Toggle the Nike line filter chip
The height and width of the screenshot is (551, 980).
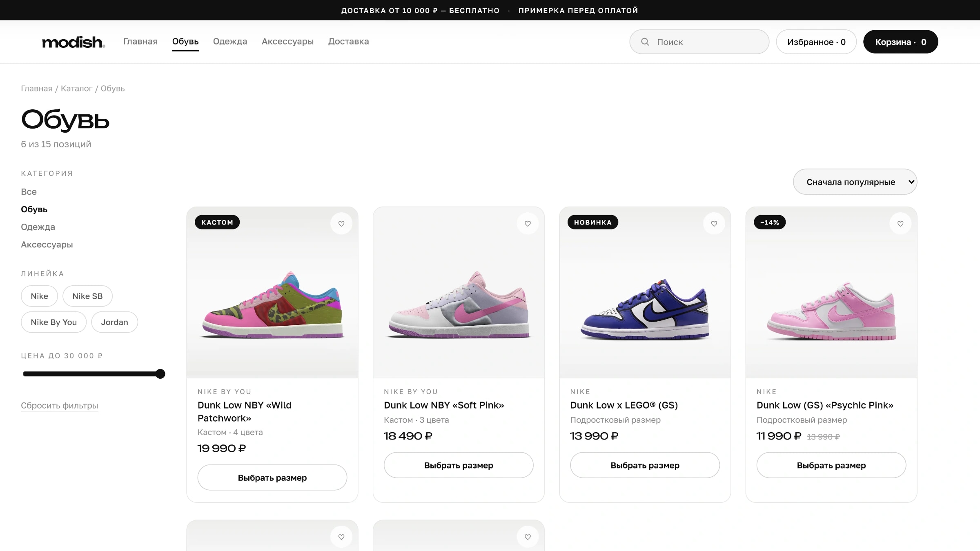39,296
